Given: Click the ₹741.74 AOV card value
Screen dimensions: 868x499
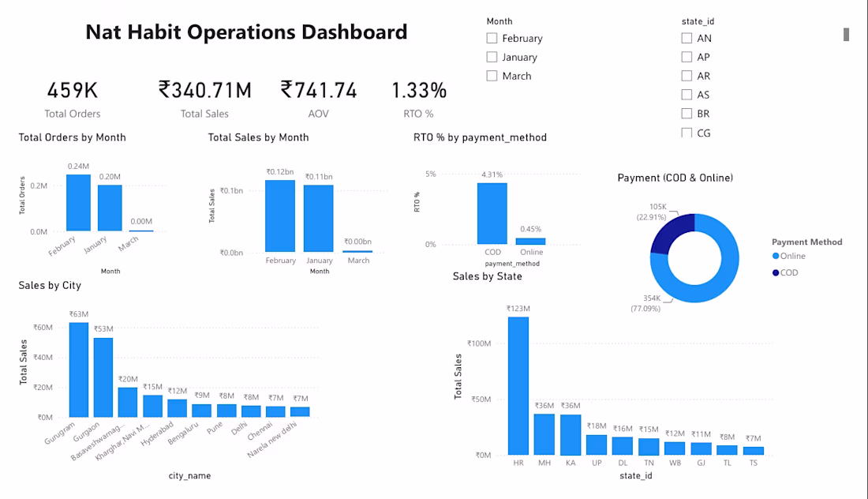Looking at the screenshot, I should click(x=319, y=90).
